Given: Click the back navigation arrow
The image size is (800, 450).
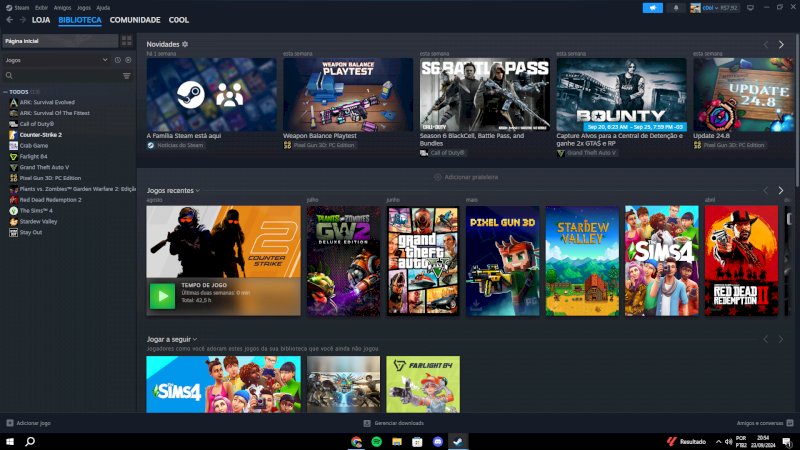Looking at the screenshot, I should (10, 20).
